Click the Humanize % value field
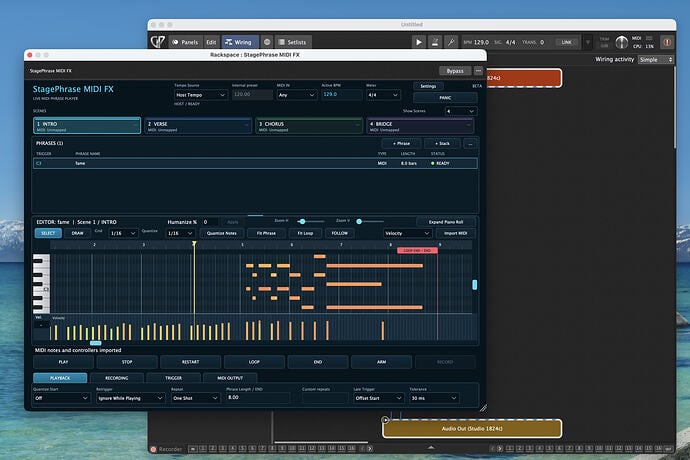Viewport: 690px width, 460px height. [x=209, y=222]
